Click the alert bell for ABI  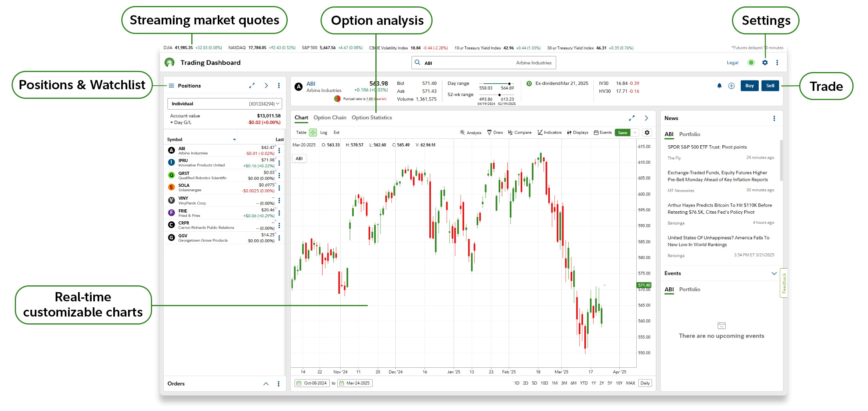click(719, 86)
